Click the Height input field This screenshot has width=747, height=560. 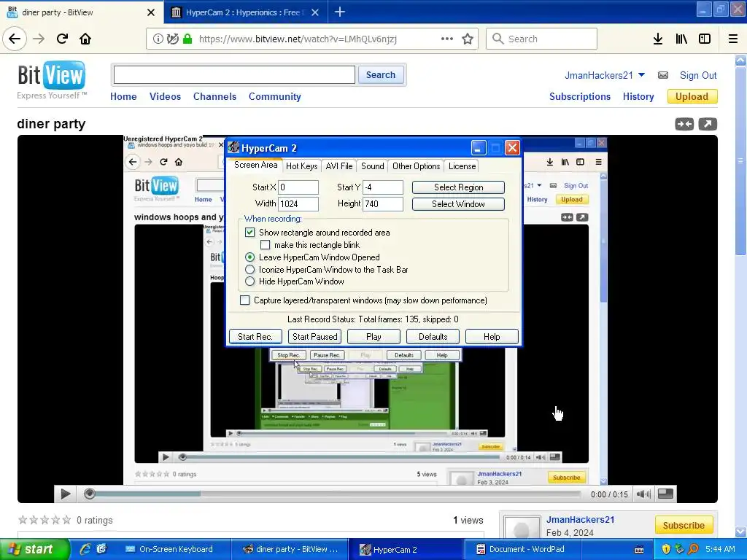click(383, 204)
